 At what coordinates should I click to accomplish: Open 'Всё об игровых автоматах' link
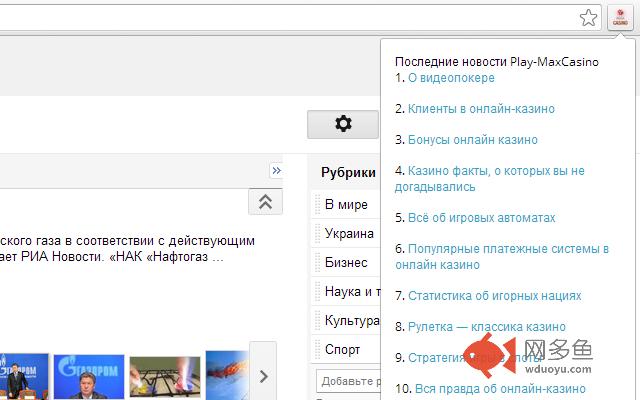tap(482, 218)
